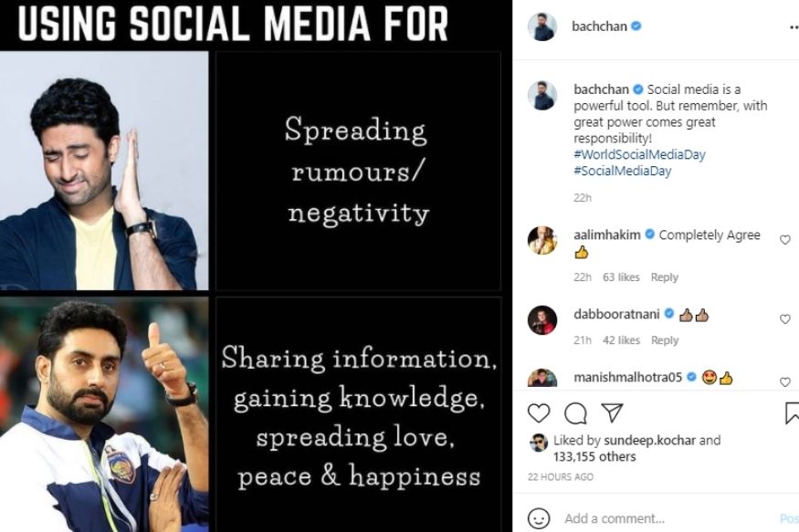Image resolution: width=799 pixels, height=532 pixels.
Task: Open the aalimhakim commenter avatar
Action: pos(542,240)
